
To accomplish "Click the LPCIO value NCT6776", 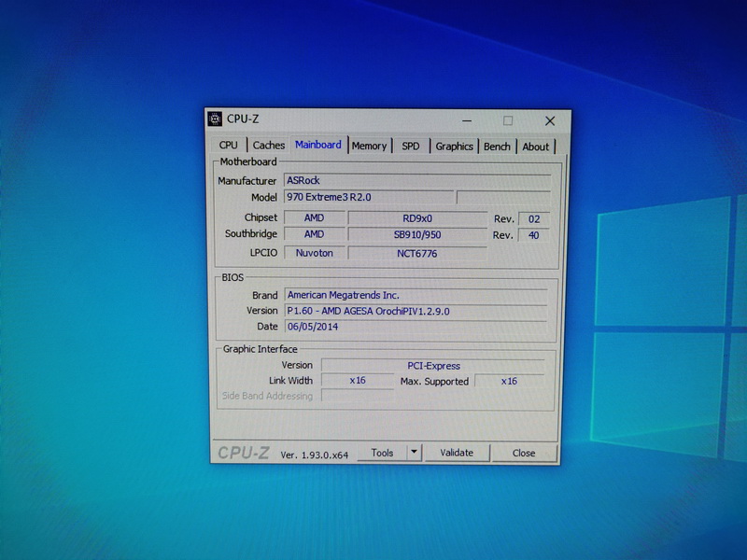I will [x=417, y=253].
